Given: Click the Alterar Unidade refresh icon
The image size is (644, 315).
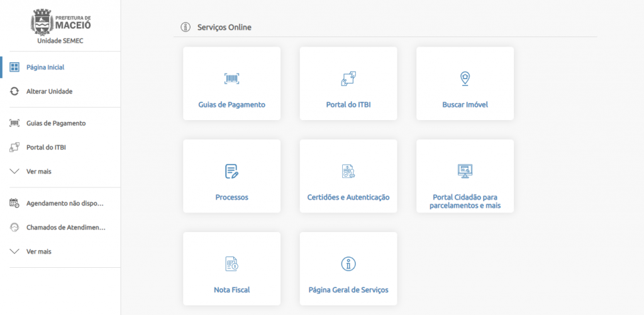Looking at the screenshot, I should tap(14, 92).
